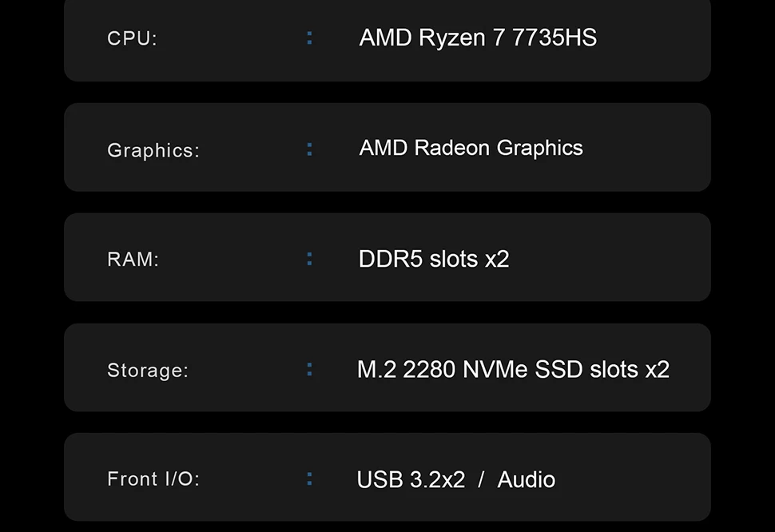Image resolution: width=775 pixels, height=532 pixels.
Task: Select the AMD Ryzen 7 7735HS text
Action: tap(477, 38)
